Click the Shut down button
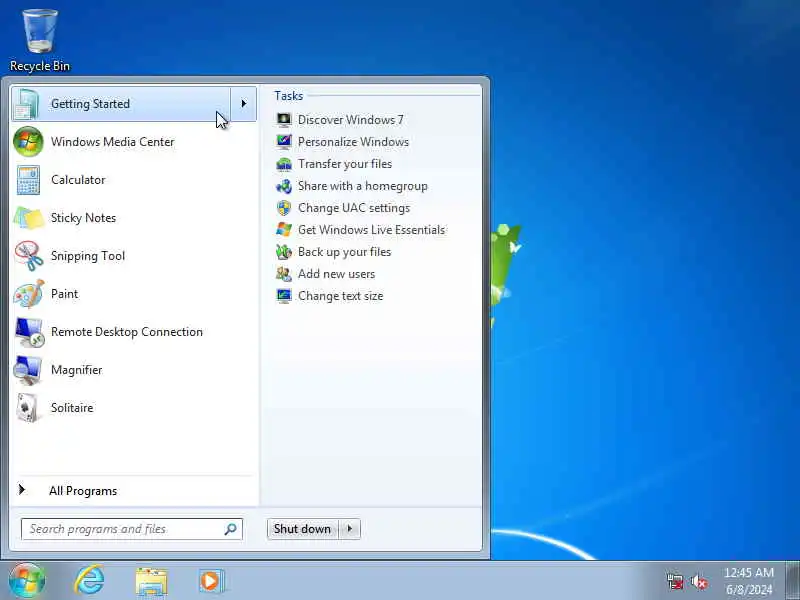The width and height of the screenshot is (800, 600). pyautogui.click(x=303, y=529)
